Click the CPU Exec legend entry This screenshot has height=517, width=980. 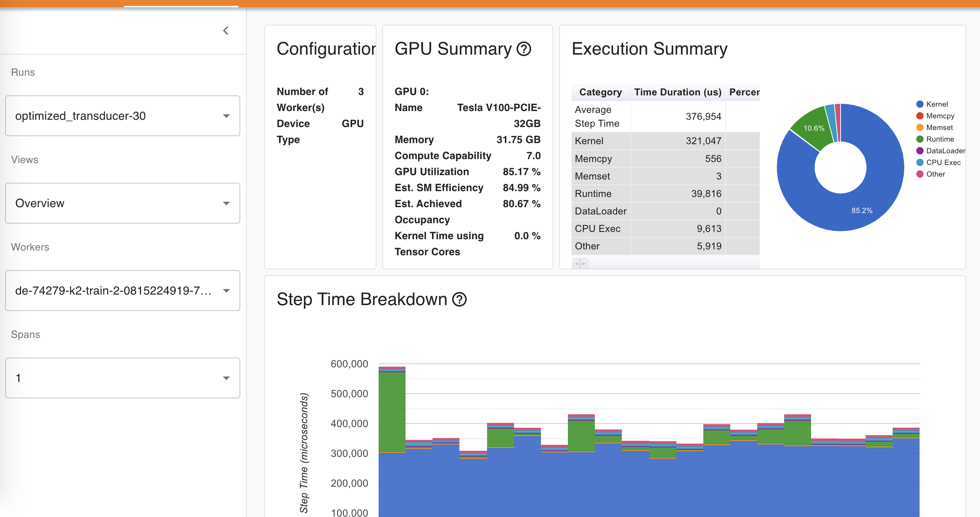coord(943,162)
